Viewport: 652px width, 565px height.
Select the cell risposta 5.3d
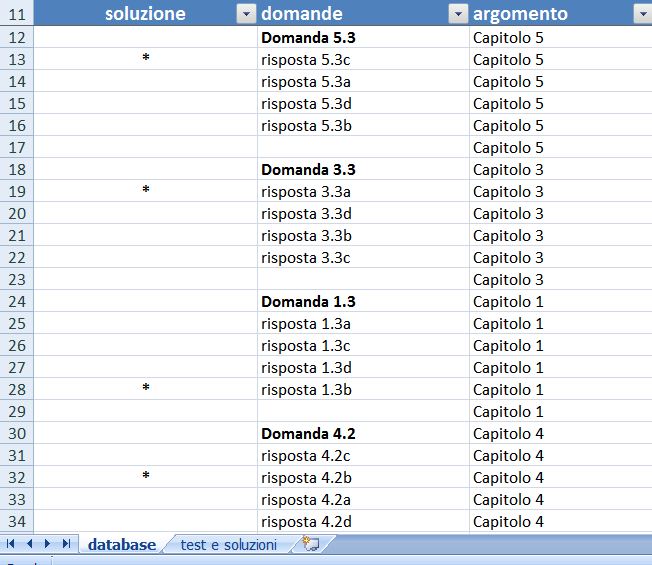point(363,104)
